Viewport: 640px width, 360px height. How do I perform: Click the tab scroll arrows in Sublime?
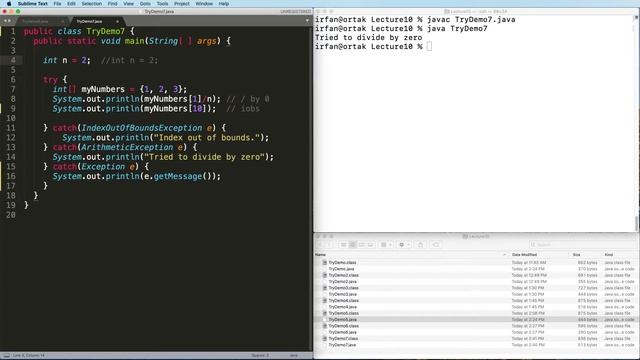click(8, 21)
